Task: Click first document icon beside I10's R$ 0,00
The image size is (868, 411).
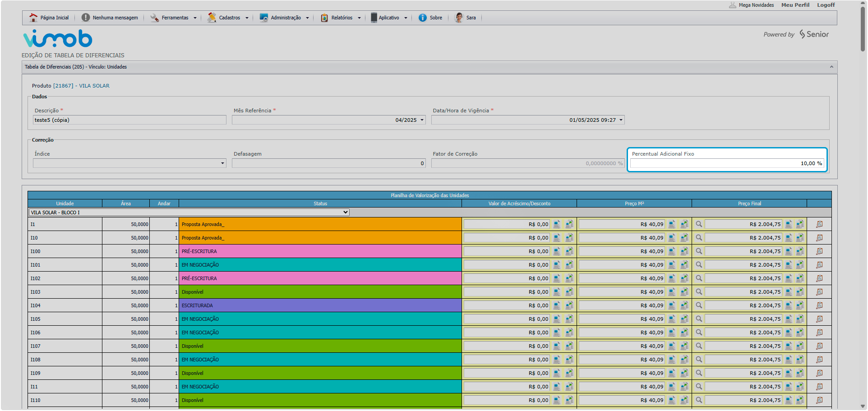Action: (x=557, y=238)
